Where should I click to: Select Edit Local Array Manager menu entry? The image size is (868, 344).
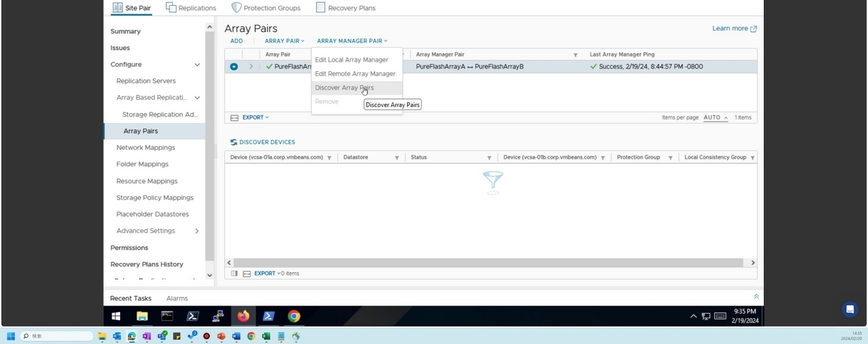tap(352, 59)
